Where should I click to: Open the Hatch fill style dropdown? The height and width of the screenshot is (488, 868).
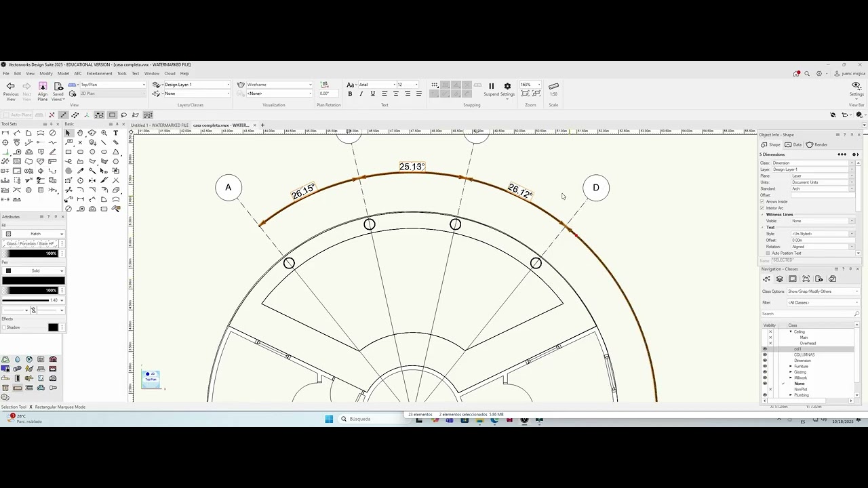coord(33,234)
